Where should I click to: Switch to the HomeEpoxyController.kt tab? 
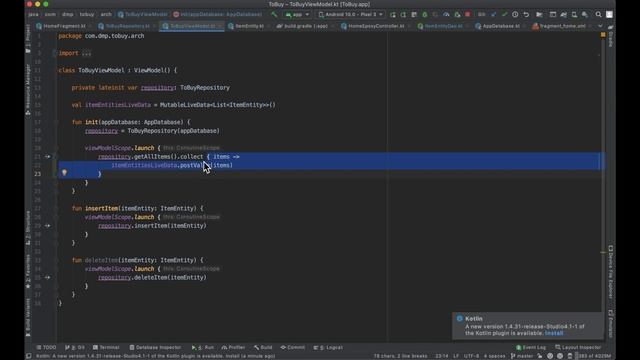373,26
